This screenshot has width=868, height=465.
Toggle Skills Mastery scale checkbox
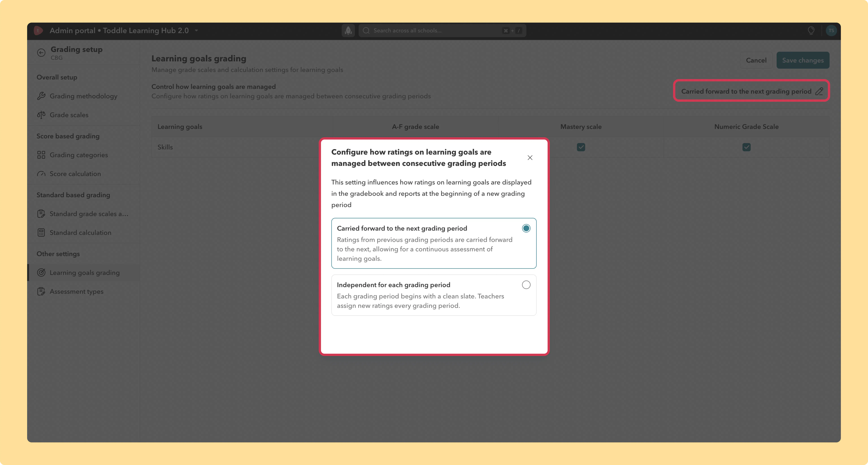tap(581, 147)
